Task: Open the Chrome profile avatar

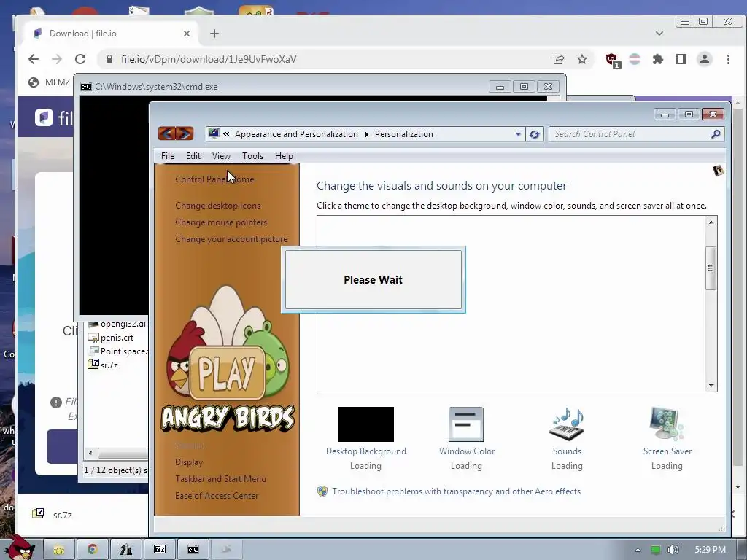Action: pyautogui.click(x=704, y=59)
